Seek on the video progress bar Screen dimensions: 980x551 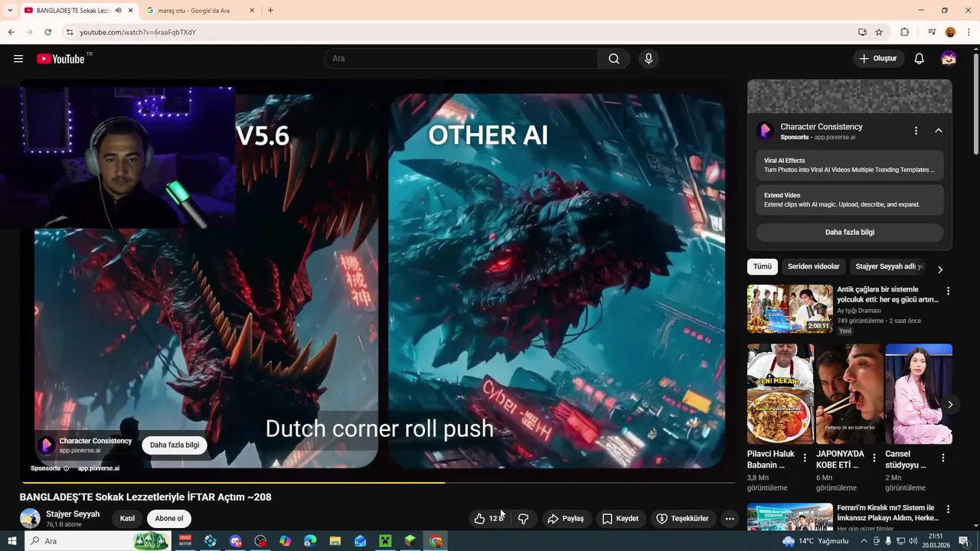(378, 482)
